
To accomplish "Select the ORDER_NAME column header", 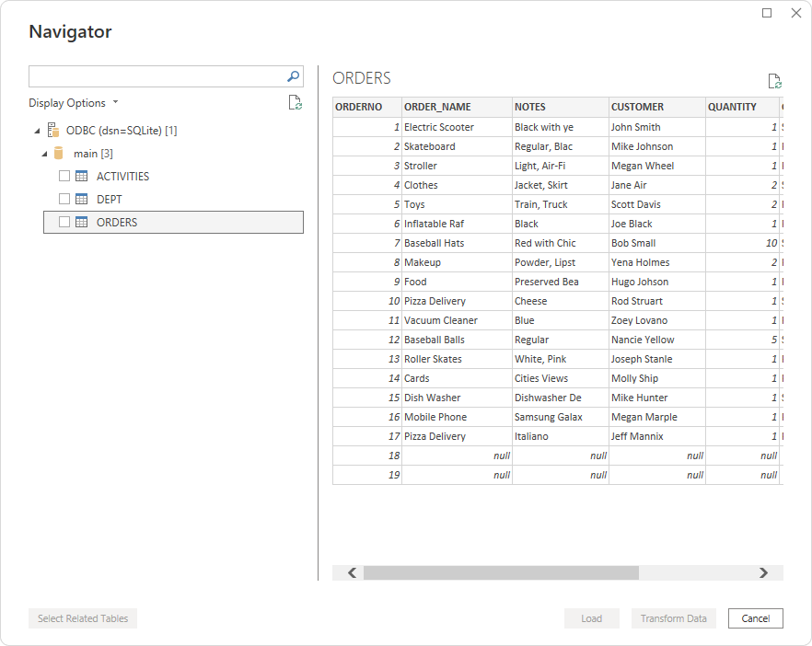I will coord(437,107).
